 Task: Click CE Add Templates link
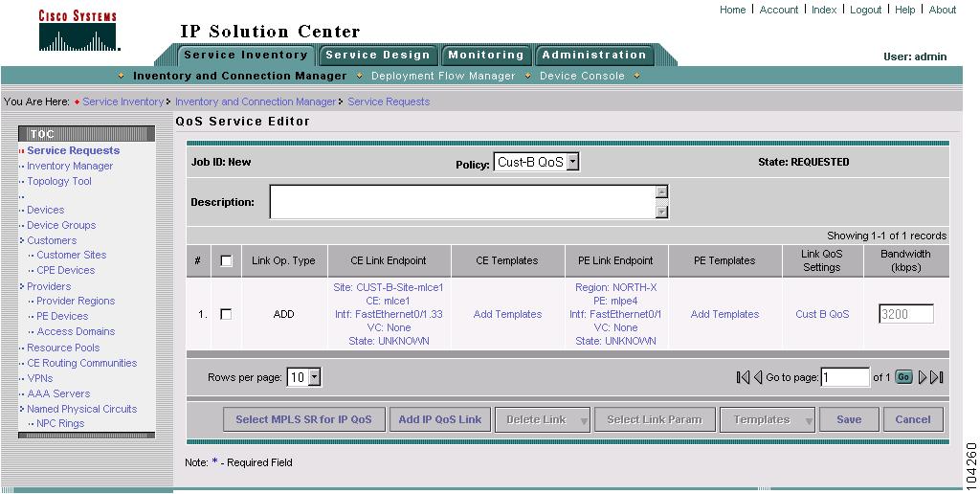tap(507, 314)
